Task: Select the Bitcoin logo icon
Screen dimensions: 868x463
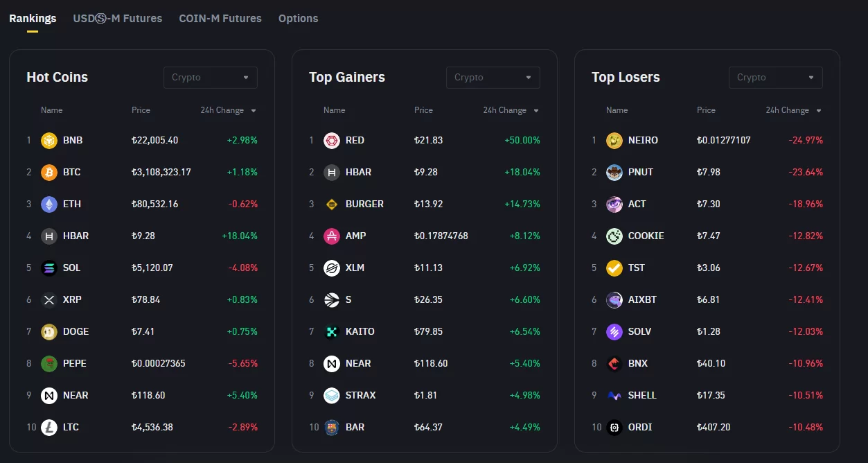Action: click(x=49, y=173)
